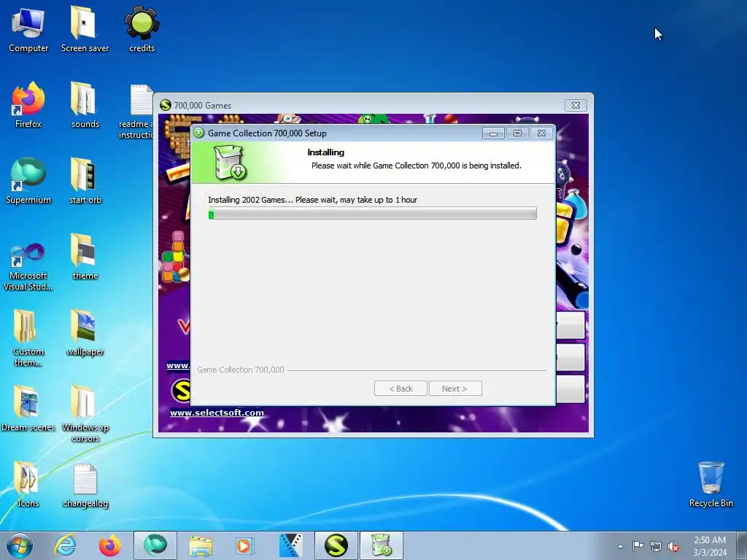Open the wallpaper folder

click(x=85, y=332)
